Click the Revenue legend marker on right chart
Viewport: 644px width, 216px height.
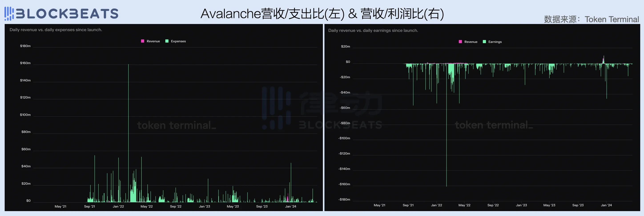[x=460, y=42]
